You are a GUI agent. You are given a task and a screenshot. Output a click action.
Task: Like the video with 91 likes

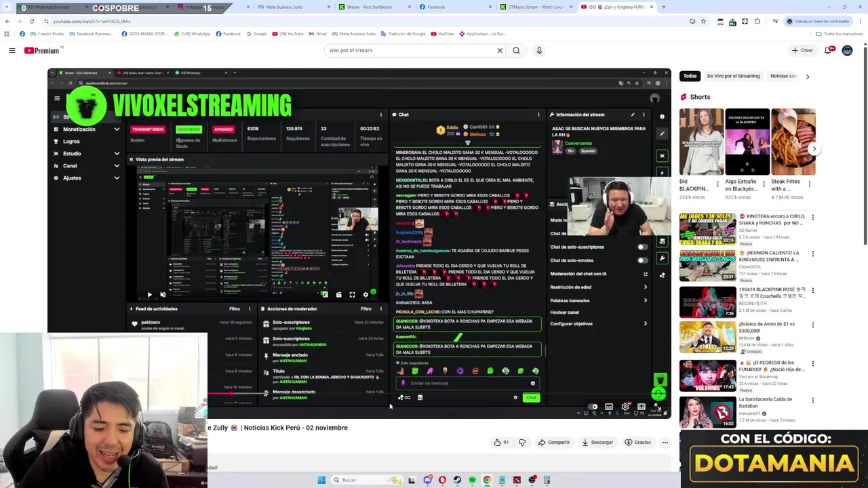point(501,443)
